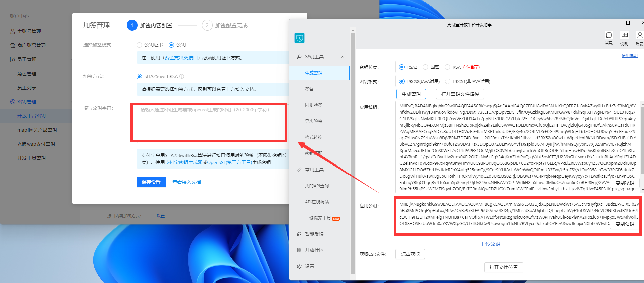Click the 密钥工具 key icon
This screenshot has width=644, height=283.
click(x=299, y=57)
